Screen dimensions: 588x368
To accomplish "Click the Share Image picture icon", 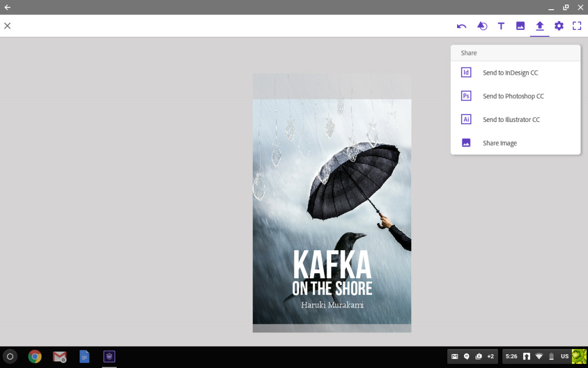I will 466,143.
